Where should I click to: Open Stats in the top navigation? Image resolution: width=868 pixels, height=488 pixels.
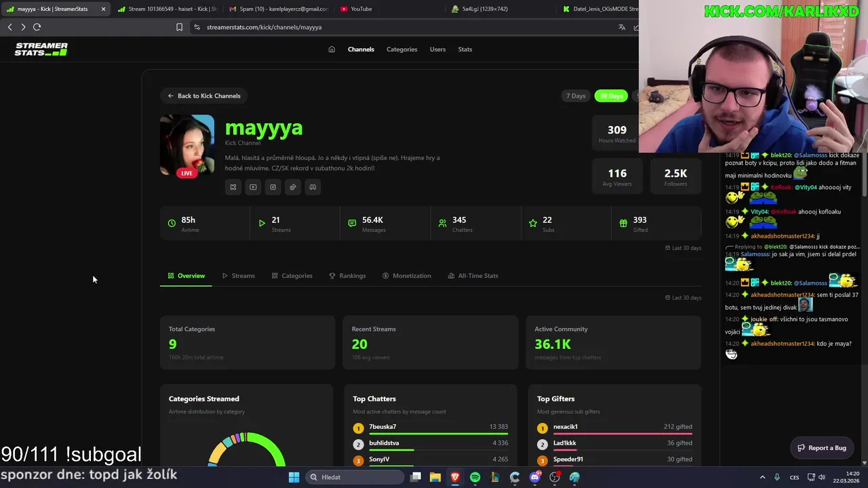coord(465,49)
